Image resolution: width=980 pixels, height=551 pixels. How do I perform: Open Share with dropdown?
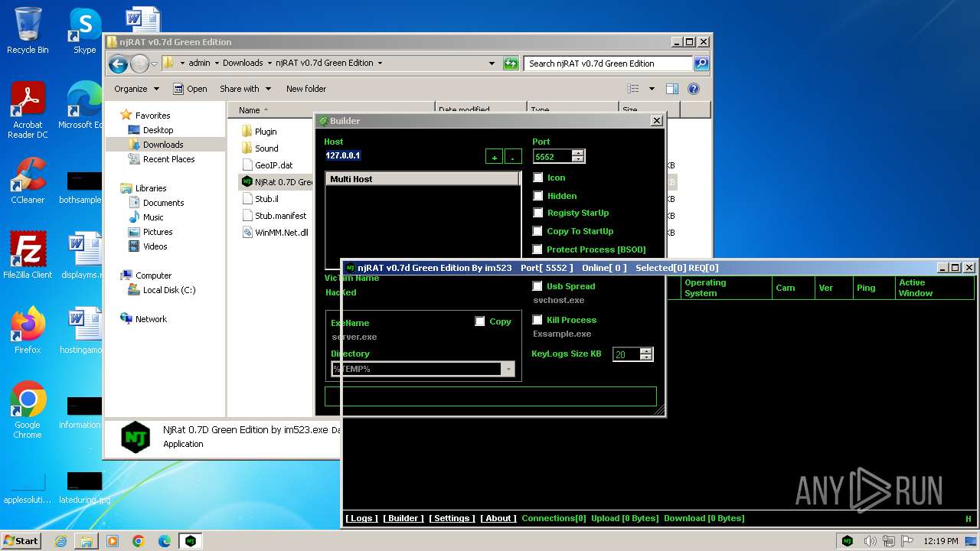[245, 89]
